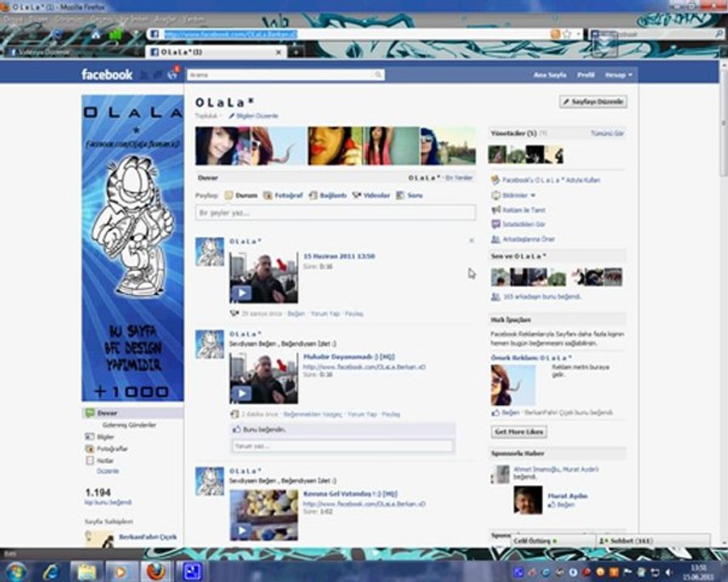Open Windows Media Player on taskbar
This screenshot has width=728, height=582.
pos(121,571)
